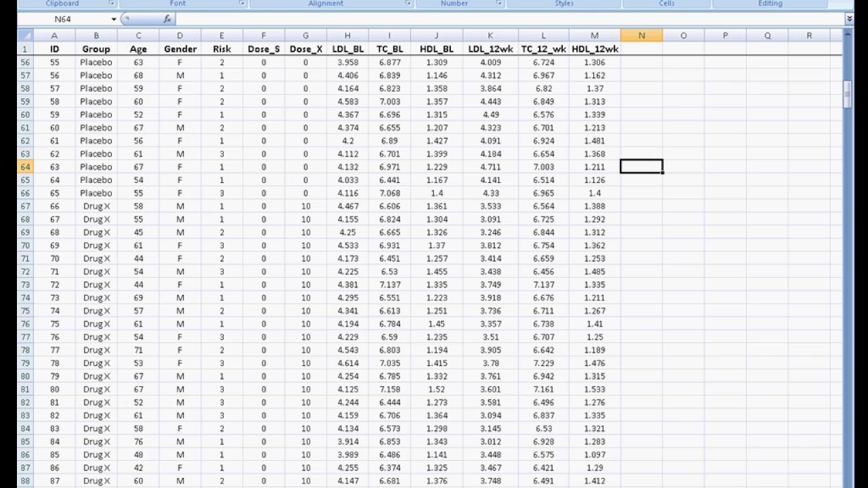The width and height of the screenshot is (868, 488).
Task: Click TC_12_wk value 7.229
Action: 543,363
